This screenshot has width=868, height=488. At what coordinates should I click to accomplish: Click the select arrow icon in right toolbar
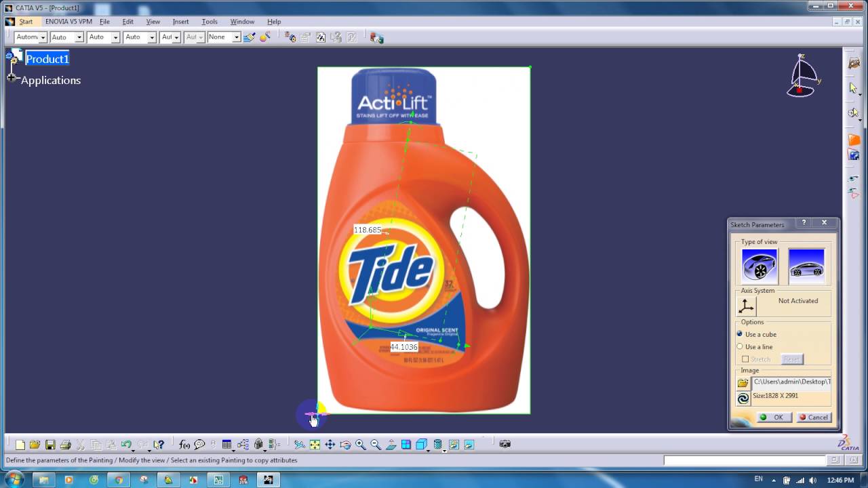(x=854, y=88)
